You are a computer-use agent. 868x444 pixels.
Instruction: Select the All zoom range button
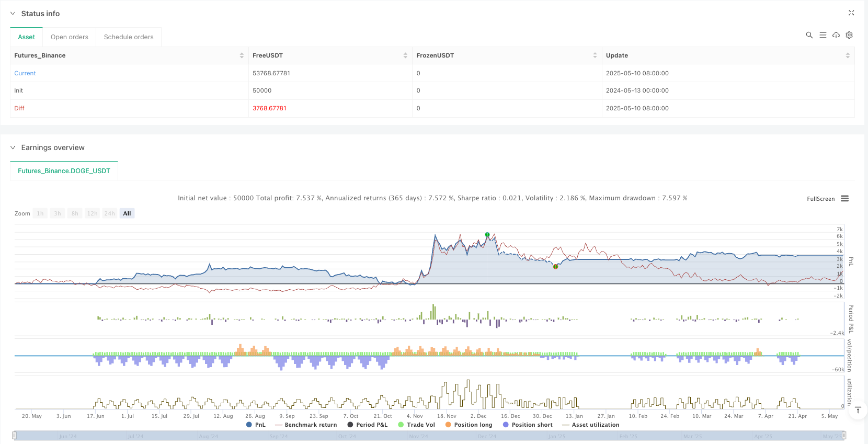click(127, 213)
